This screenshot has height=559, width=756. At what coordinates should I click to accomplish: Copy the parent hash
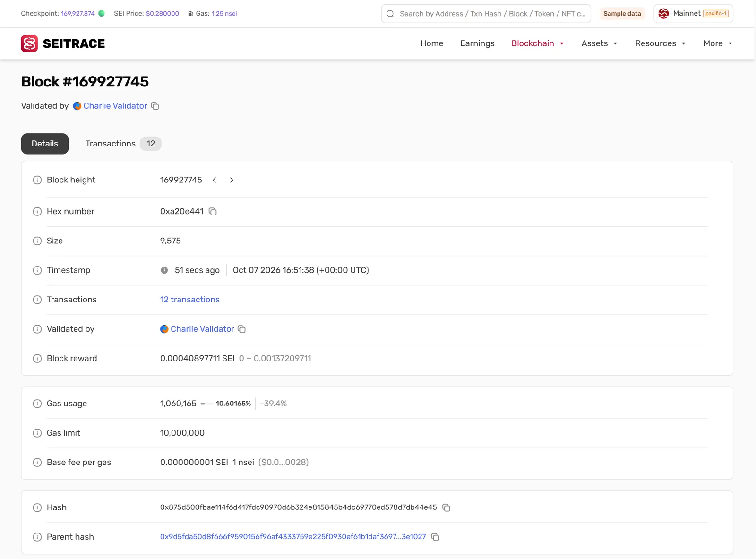(435, 537)
